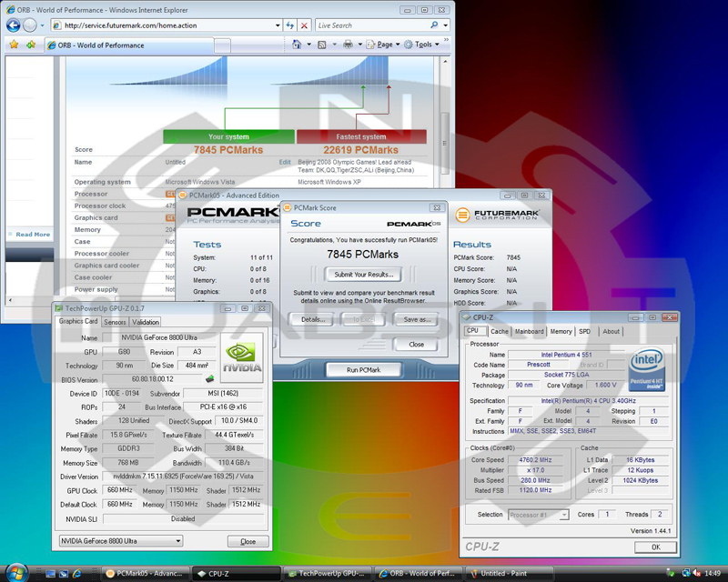The height and width of the screenshot is (582, 728).
Task: Click Show Desktop quick launch icon
Action: point(50,574)
